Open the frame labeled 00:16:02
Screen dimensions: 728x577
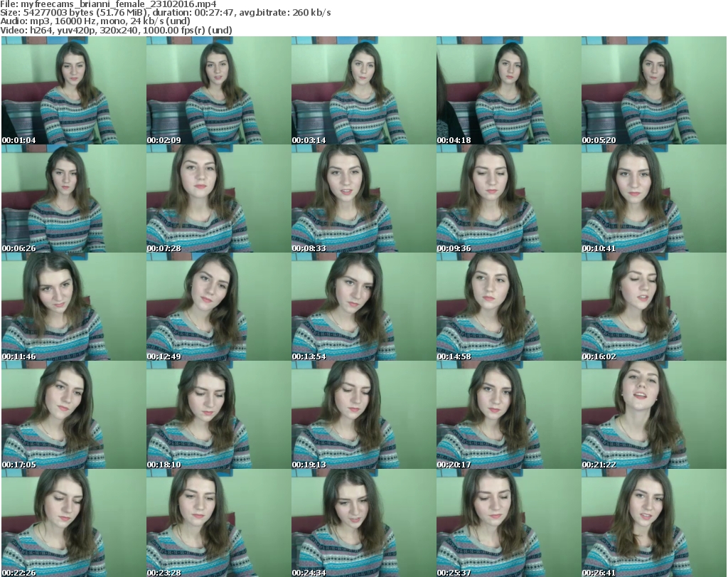coord(653,307)
